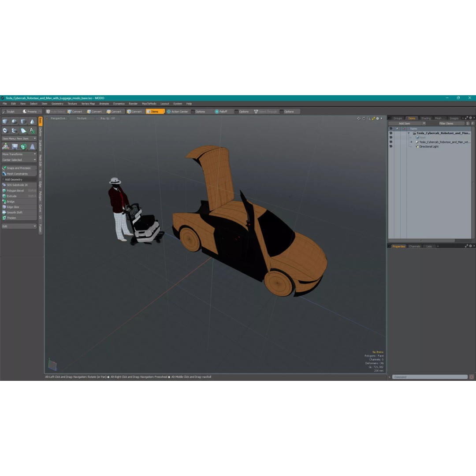Viewport: 476px width, 476px height.
Task: Toggle visibility of Tesla_Cybercab group locator
Action: [x=390, y=142]
